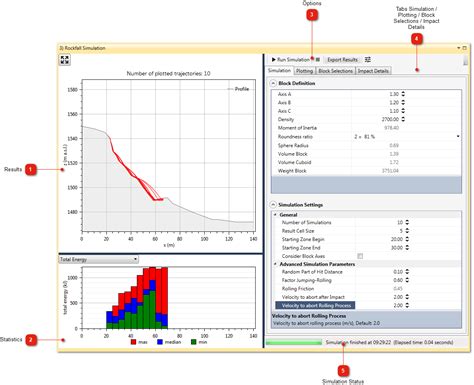The width and height of the screenshot is (474, 385).
Task: Select the Volume Cuboid row label
Action: [294, 162]
